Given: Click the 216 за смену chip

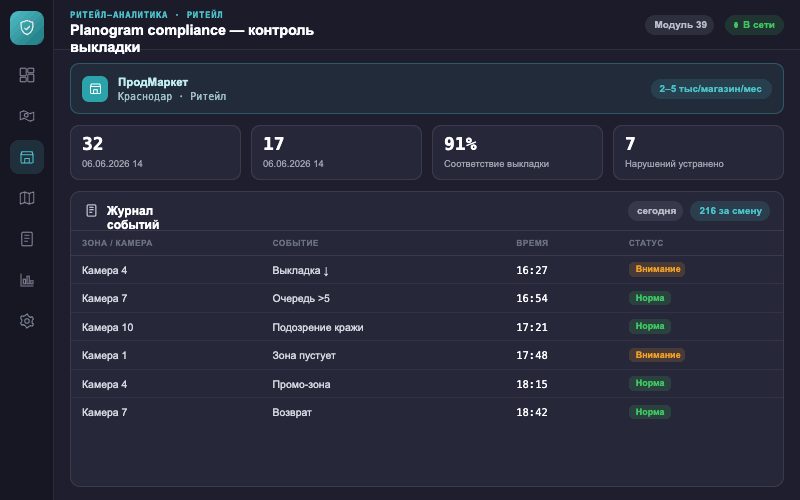Looking at the screenshot, I should 730,211.
